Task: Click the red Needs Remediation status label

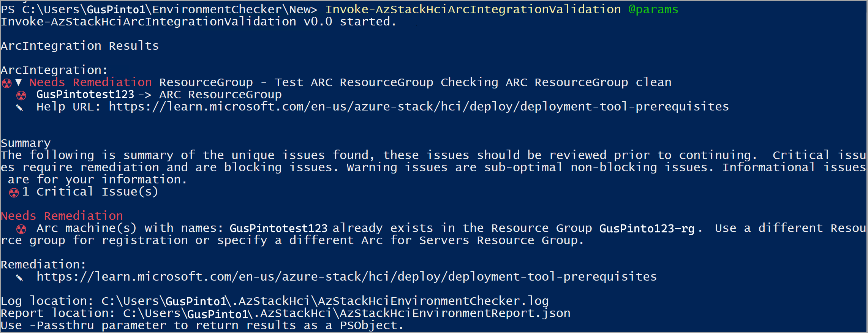Action: coord(91,82)
